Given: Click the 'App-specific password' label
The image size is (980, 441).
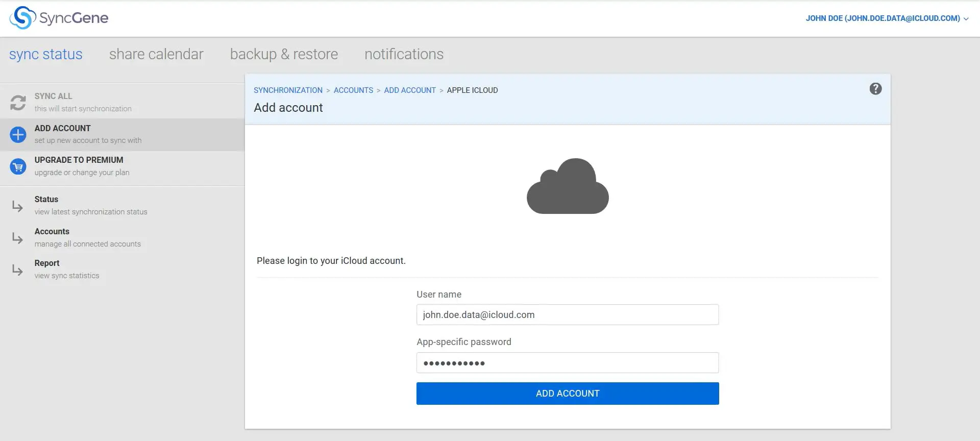Looking at the screenshot, I should 463,342.
